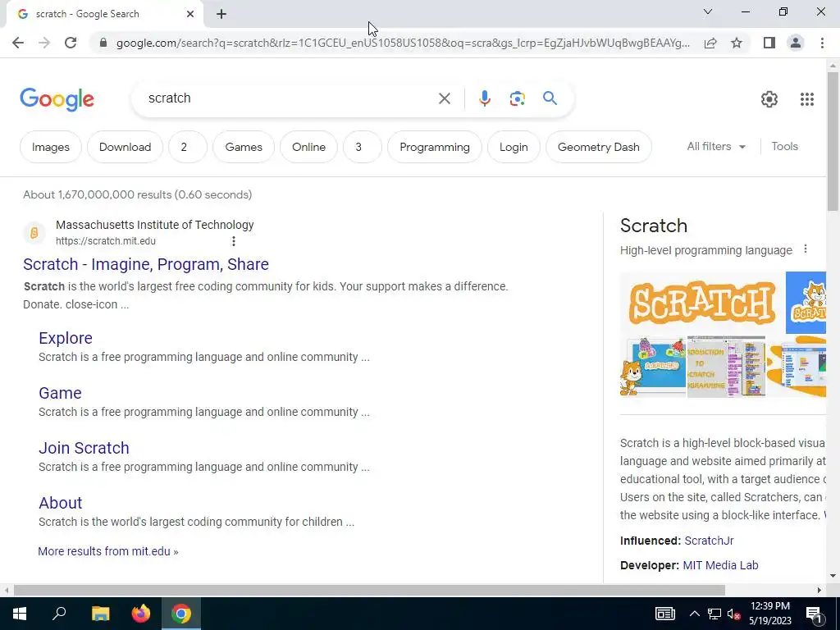Click the browser forward arrow
The height and width of the screenshot is (630, 840).
pos(44,43)
